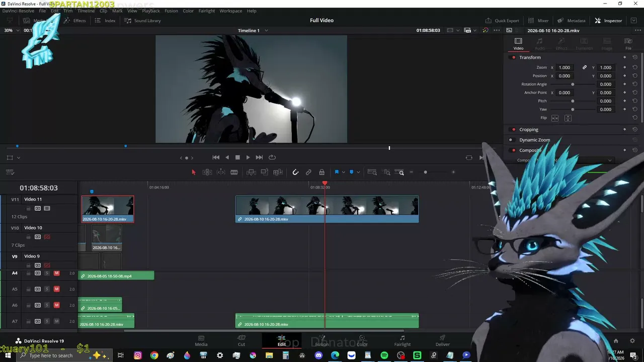
Task: Click the flip vertical icon
Action: click(568, 118)
